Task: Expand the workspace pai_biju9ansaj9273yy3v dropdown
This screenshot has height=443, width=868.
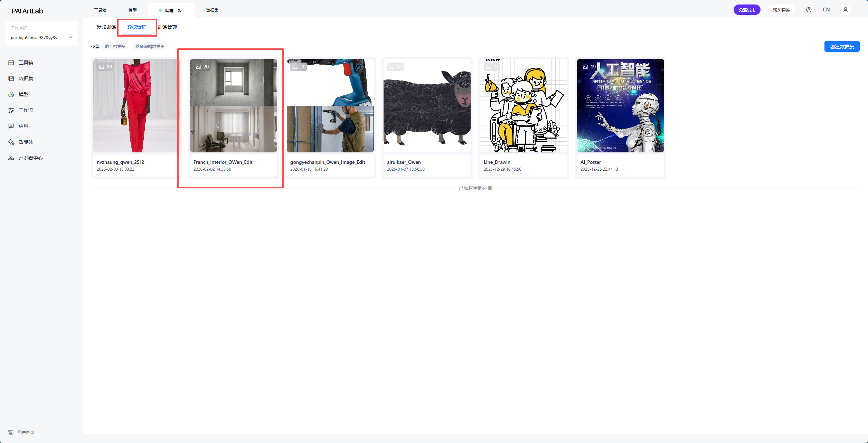Action: (x=71, y=37)
